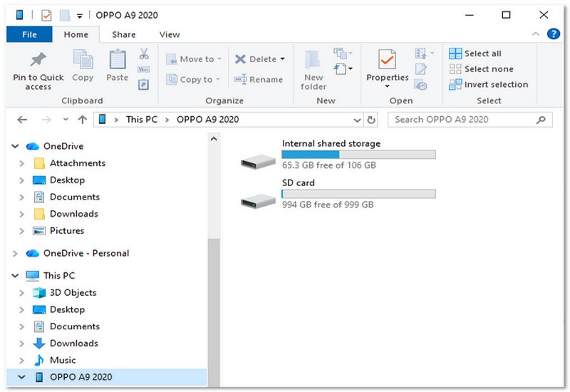Click the Refresh button beside address bar
570x392 pixels.
(370, 120)
